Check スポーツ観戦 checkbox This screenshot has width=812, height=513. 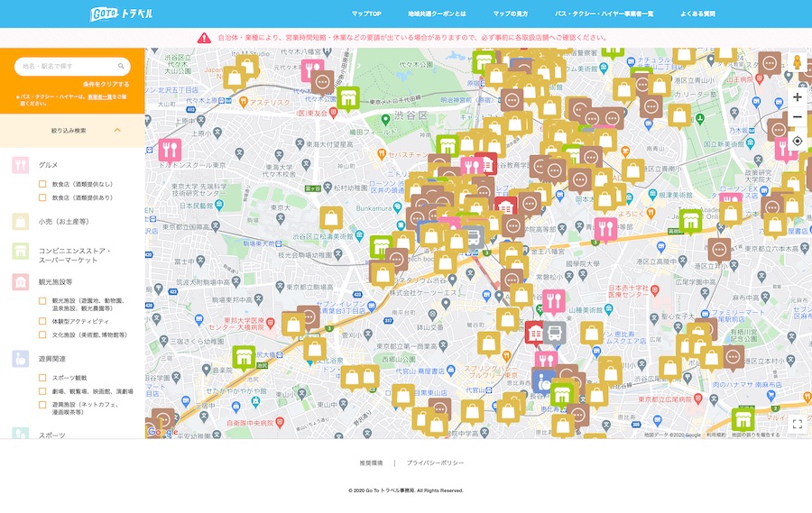tap(42, 378)
